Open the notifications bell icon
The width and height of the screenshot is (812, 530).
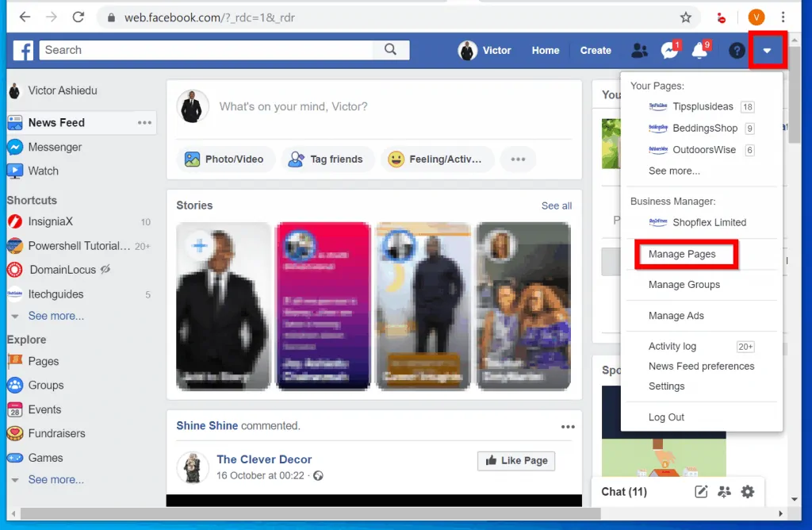699,50
